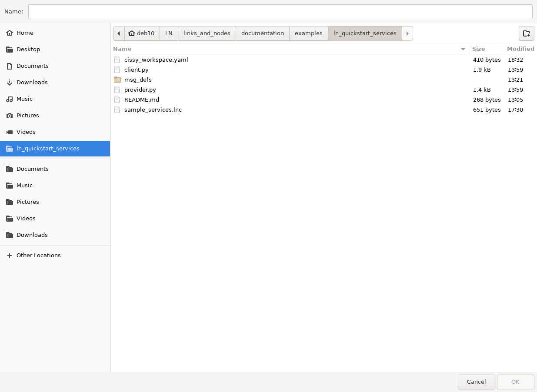
Task: Click the create new folder icon
Action: click(x=526, y=33)
